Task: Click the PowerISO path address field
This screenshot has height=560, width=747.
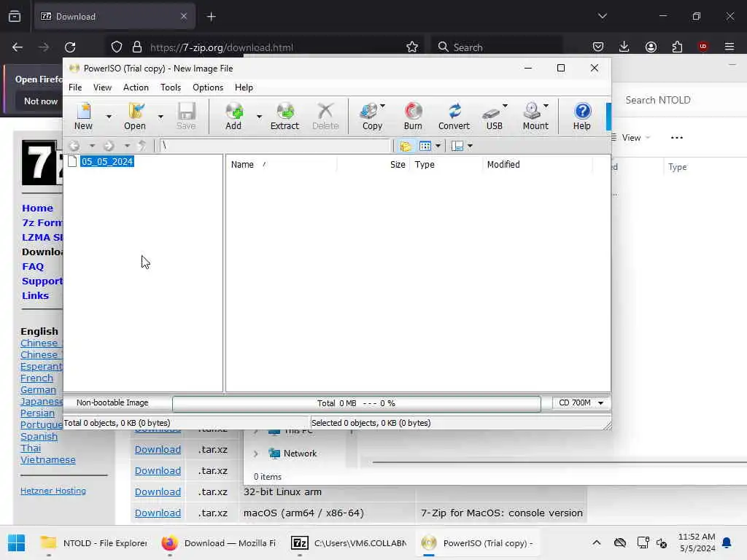Action: pos(274,146)
